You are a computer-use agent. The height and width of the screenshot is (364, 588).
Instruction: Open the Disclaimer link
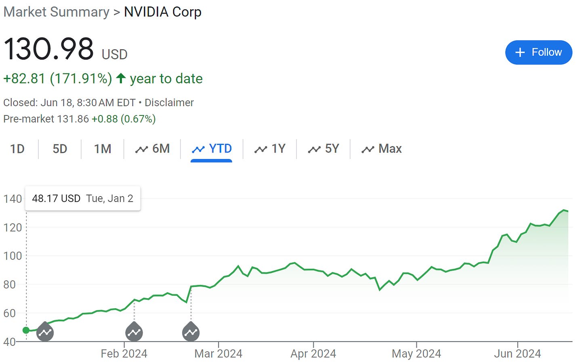(169, 103)
